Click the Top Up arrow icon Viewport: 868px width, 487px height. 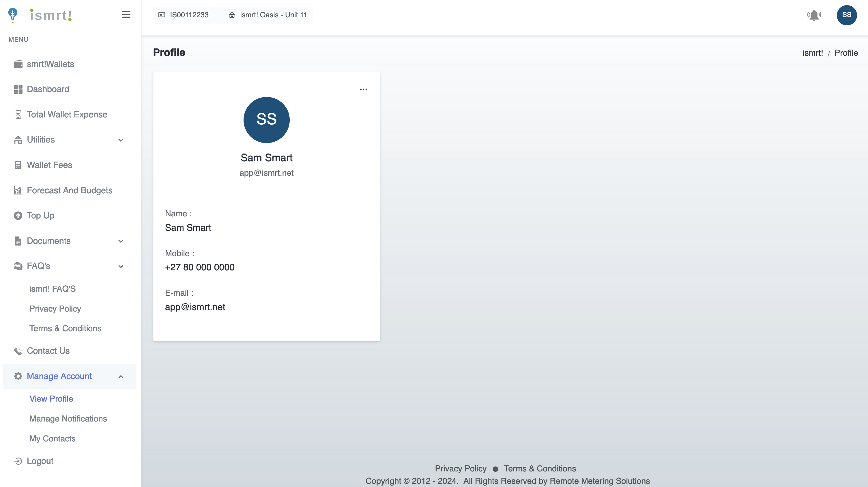click(x=18, y=216)
